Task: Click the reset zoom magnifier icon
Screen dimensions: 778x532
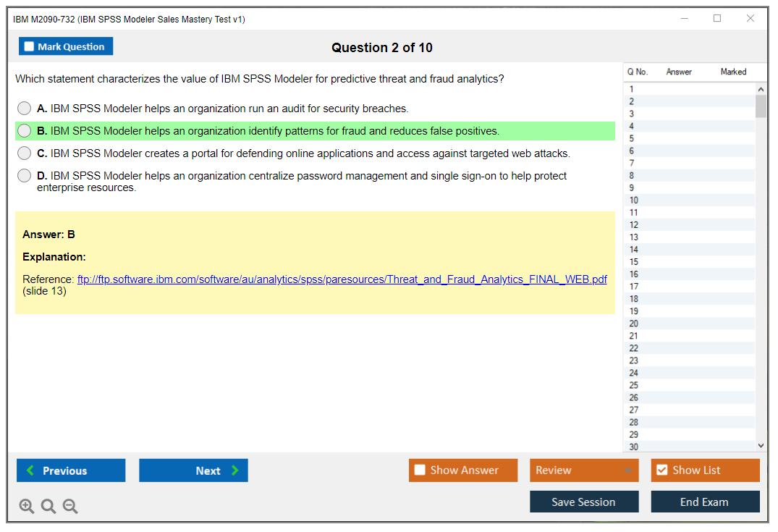Action: coord(48,507)
